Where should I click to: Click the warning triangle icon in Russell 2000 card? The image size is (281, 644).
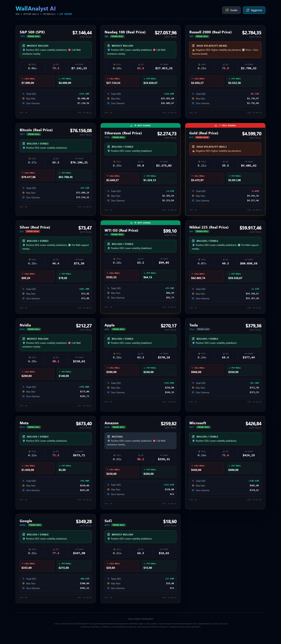193,50
